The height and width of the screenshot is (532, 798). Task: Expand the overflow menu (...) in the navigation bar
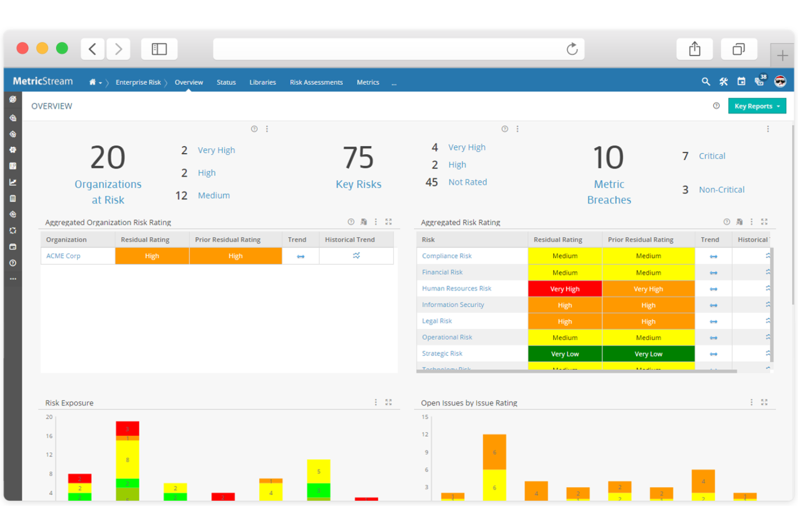click(394, 82)
